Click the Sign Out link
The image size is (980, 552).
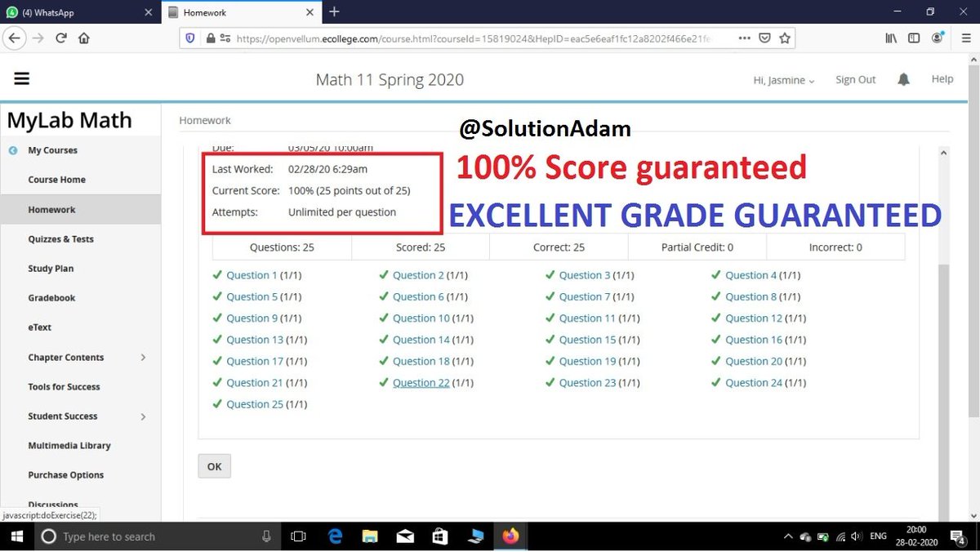click(855, 79)
